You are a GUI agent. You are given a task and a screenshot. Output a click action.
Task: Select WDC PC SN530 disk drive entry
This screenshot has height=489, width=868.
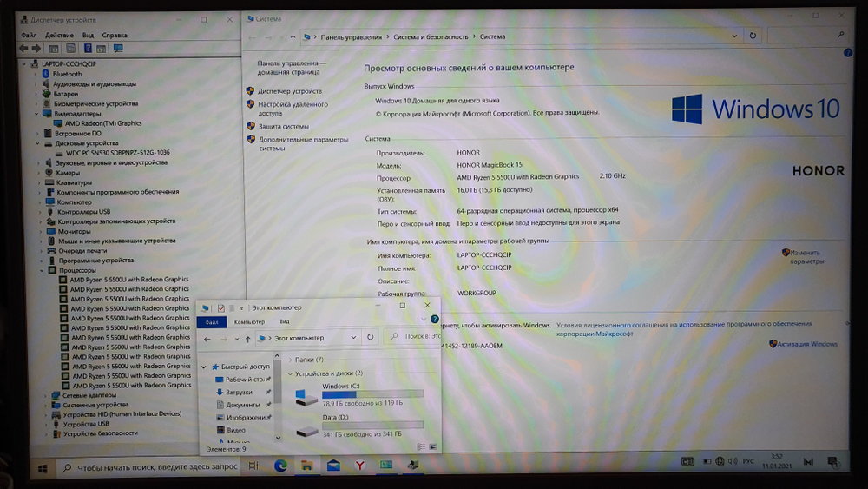pos(117,152)
